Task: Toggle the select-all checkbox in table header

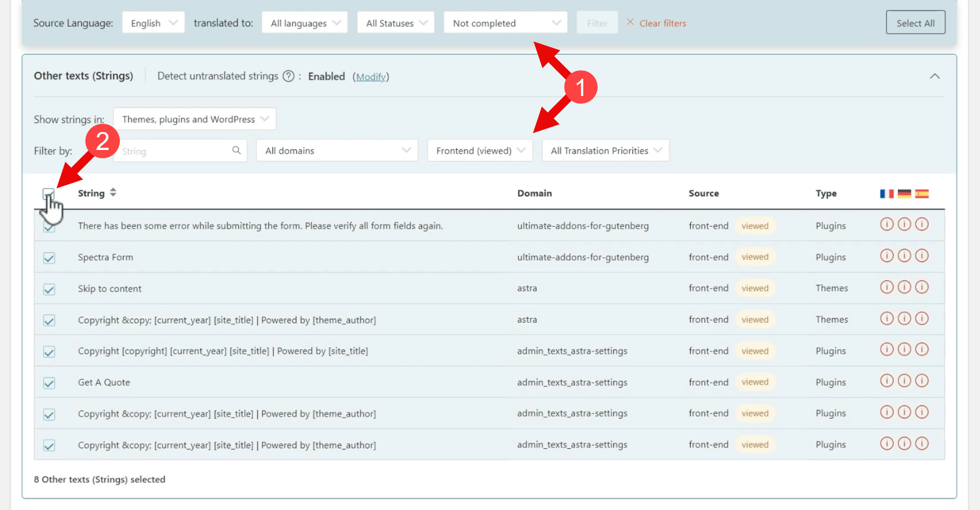Action: click(49, 194)
